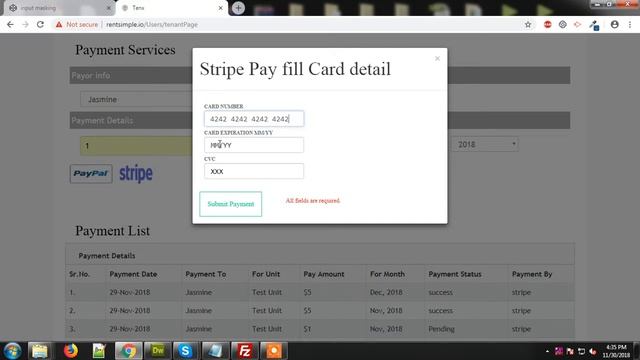
Task: Click the Payment Date column header
Action: coord(133,274)
